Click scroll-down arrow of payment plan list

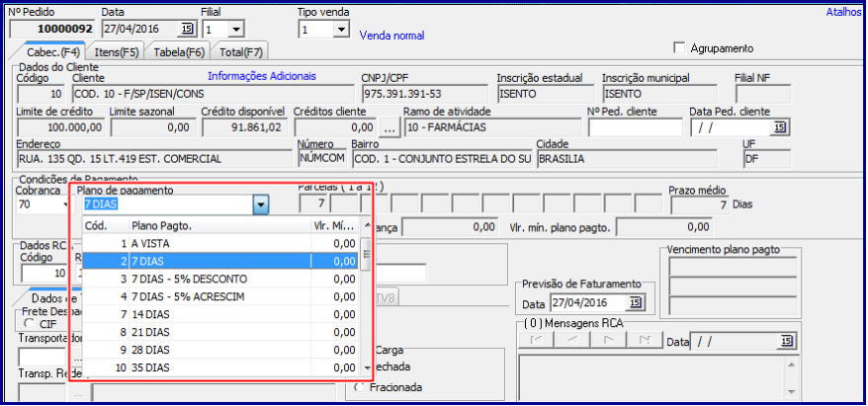pos(366,367)
